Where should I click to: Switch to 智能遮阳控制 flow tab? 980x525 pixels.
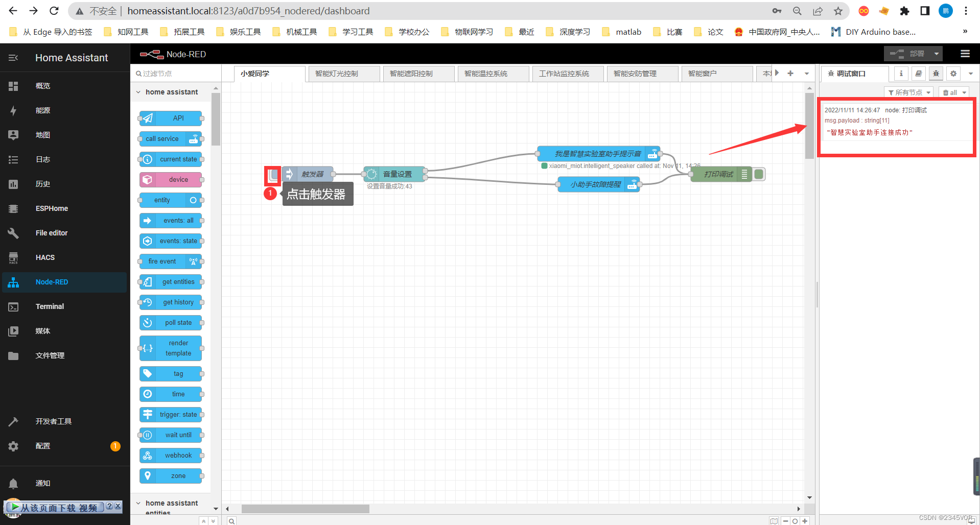[419, 74]
